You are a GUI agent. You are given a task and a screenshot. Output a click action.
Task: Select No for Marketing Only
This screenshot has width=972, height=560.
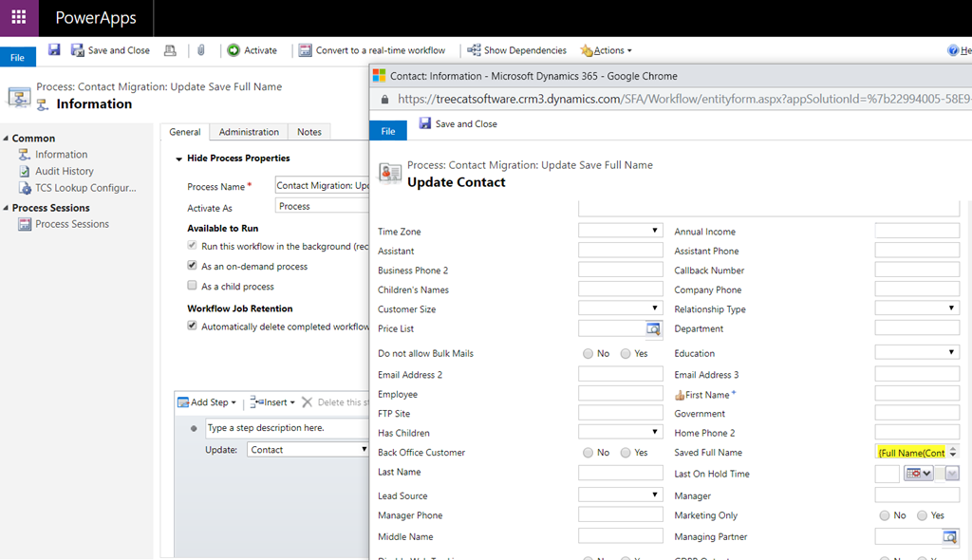(x=885, y=515)
